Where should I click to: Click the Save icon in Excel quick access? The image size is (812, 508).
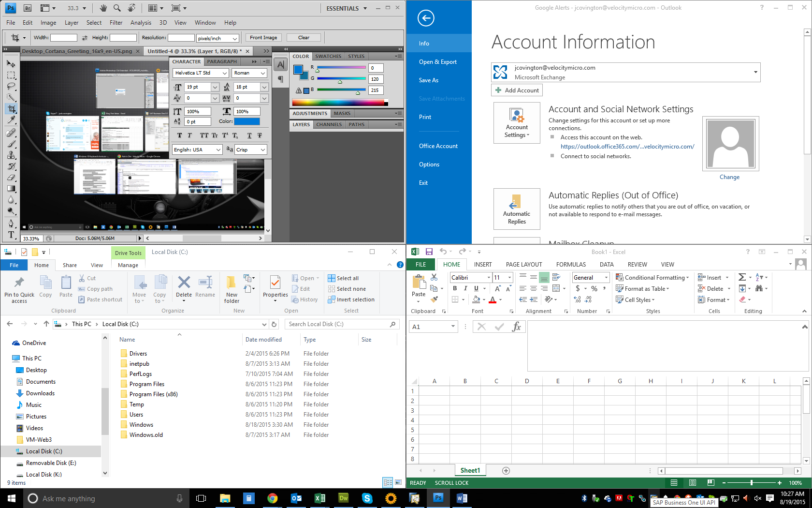click(x=429, y=252)
